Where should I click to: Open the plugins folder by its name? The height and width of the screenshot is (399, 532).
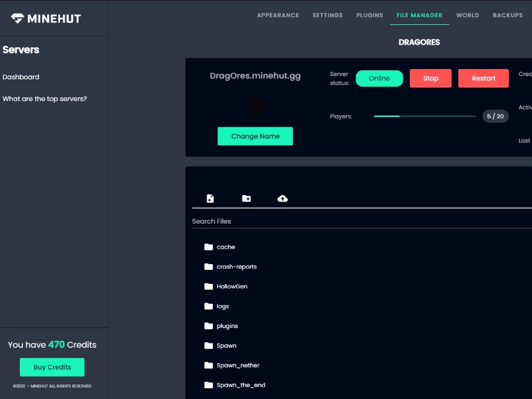pos(228,326)
